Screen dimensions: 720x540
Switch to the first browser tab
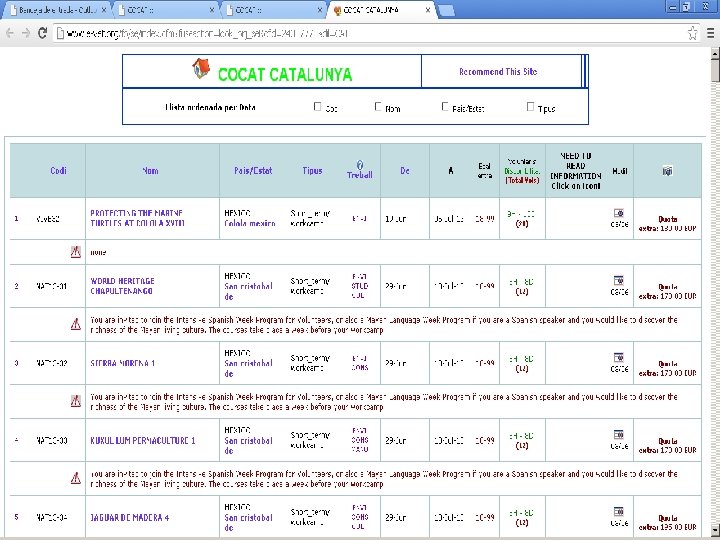56,10
